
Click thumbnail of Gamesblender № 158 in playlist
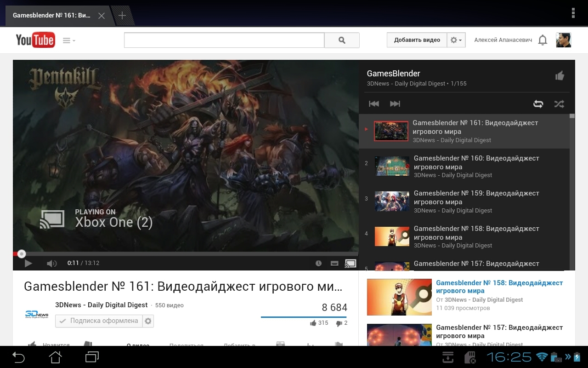[392, 236]
